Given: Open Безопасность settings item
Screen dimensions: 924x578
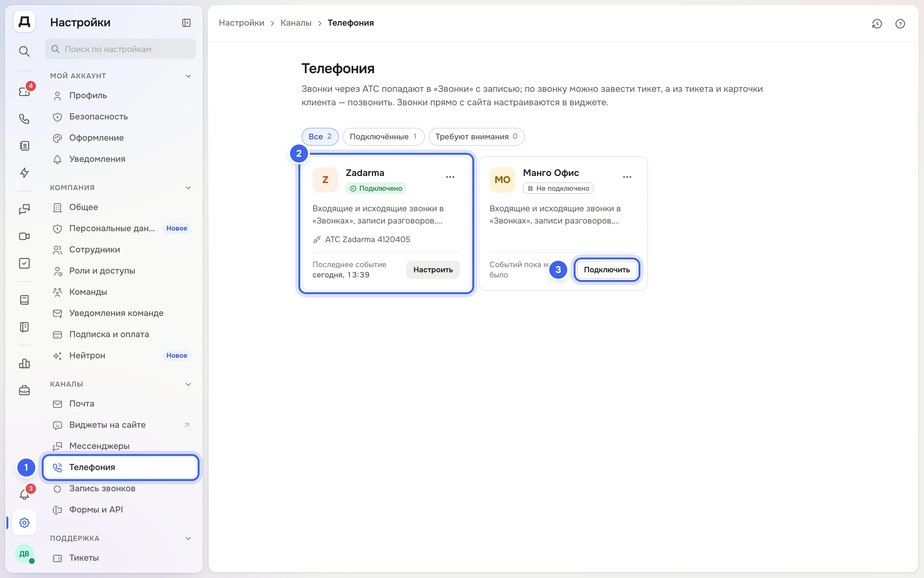Looking at the screenshot, I should tap(121, 117).
